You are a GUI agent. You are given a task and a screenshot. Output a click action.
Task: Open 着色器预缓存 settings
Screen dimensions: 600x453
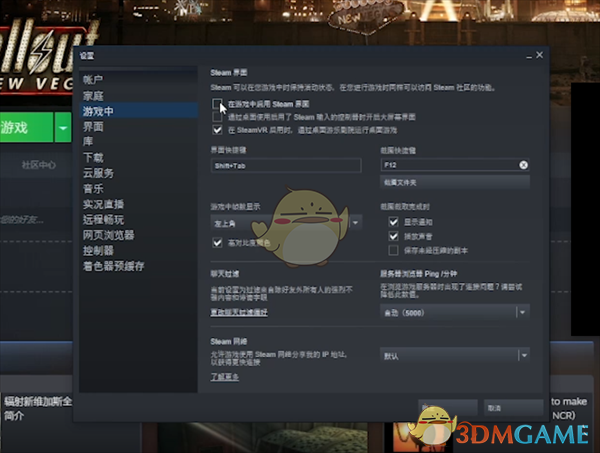coord(114,266)
